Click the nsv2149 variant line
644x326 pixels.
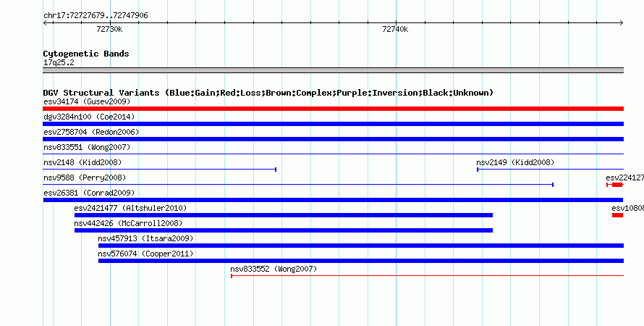550,170
